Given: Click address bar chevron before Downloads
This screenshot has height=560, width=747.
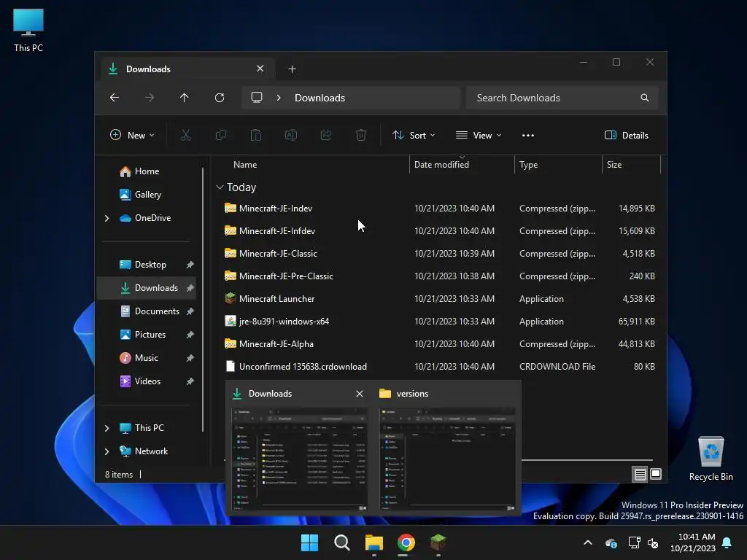Looking at the screenshot, I should (x=279, y=98).
